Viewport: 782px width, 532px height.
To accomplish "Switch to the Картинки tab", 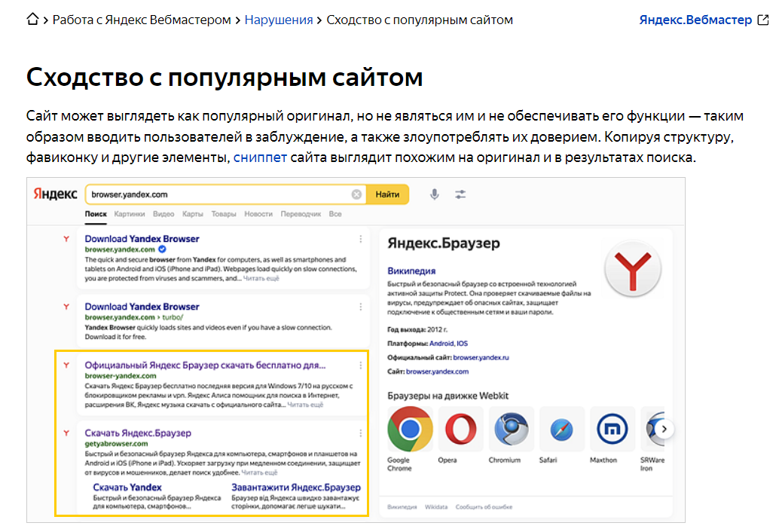I will coord(129,214).
